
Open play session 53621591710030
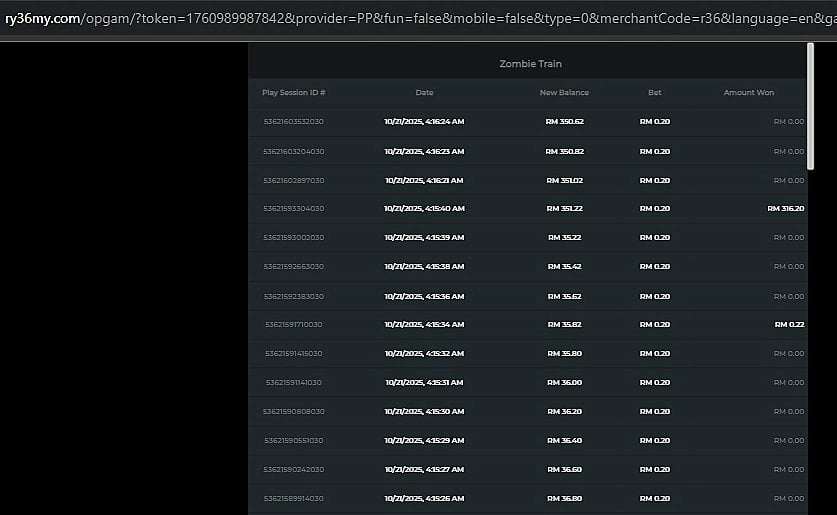pos(293,325)
